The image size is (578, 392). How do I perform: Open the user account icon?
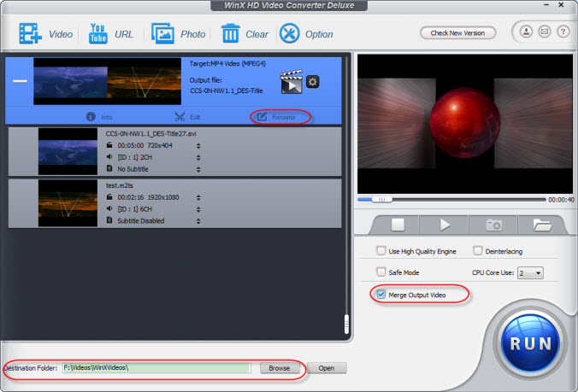[x=526, y=32]
